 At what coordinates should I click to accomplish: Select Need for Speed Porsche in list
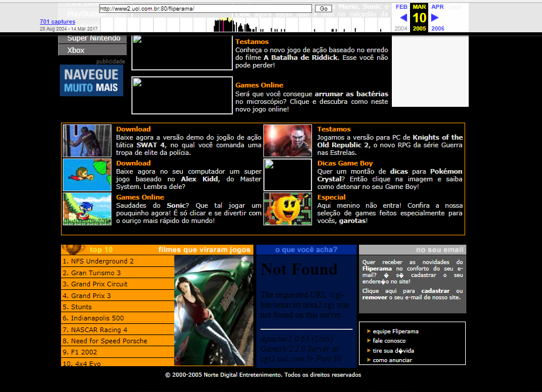click(117, 341)
